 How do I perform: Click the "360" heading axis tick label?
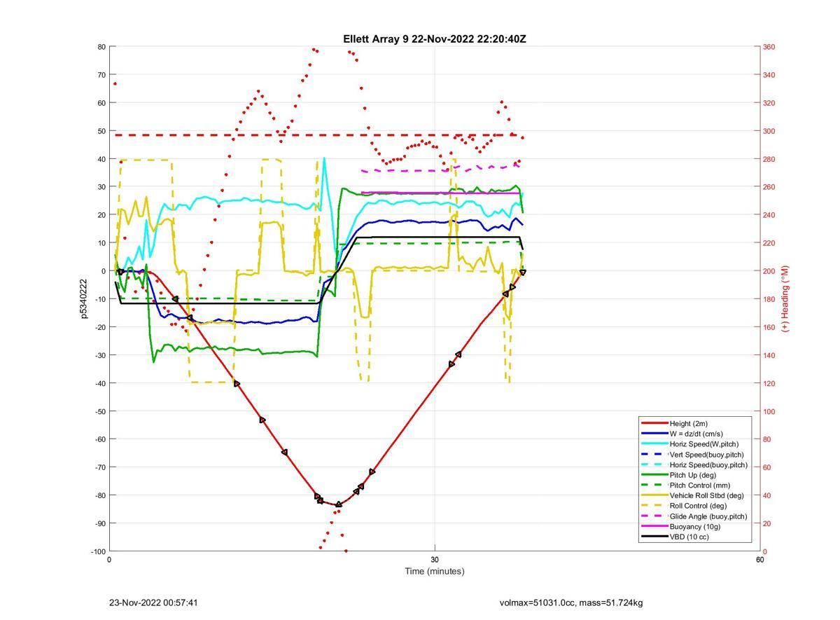click(x=769, y=47)
